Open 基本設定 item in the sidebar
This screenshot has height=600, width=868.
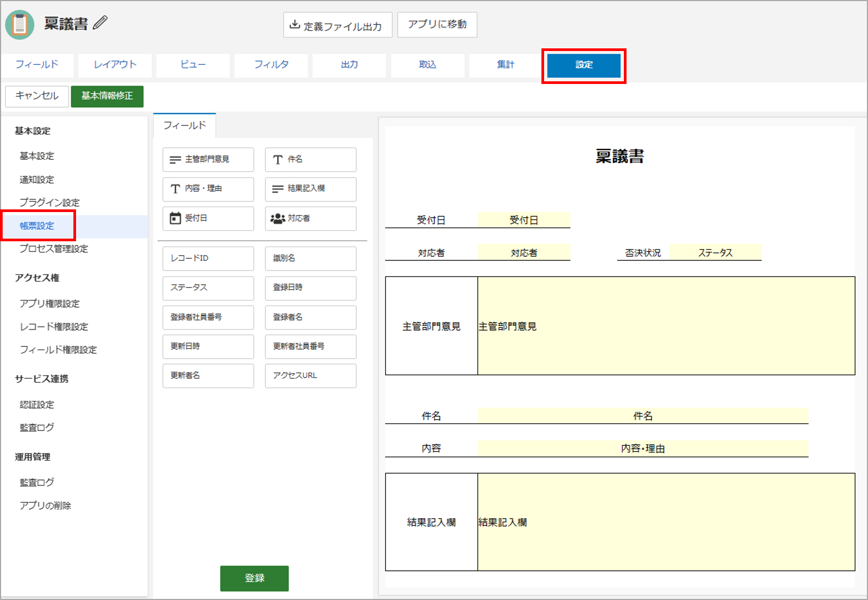pyautogui.click(x=37, y=156)
